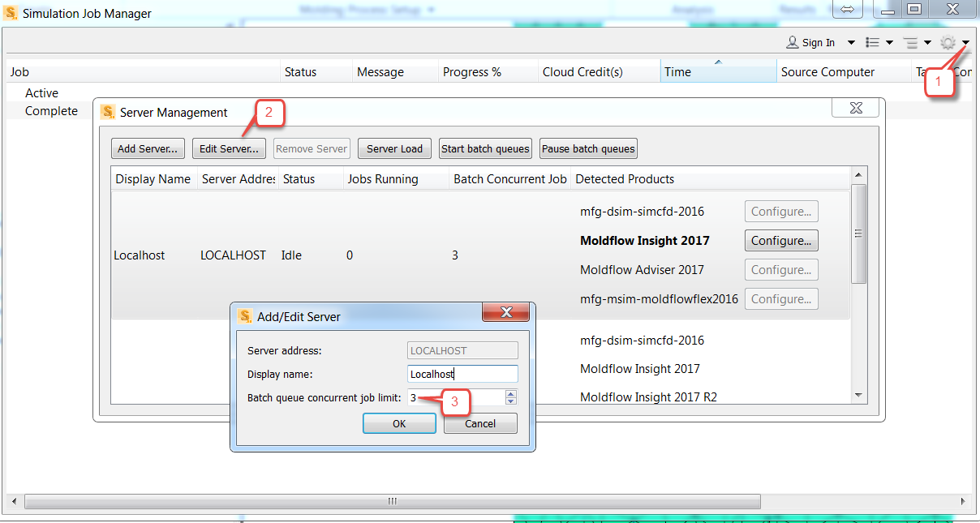This screenshot has height=523, width=980.
Task: Open the settings gear icon
Action: [947, 42]
